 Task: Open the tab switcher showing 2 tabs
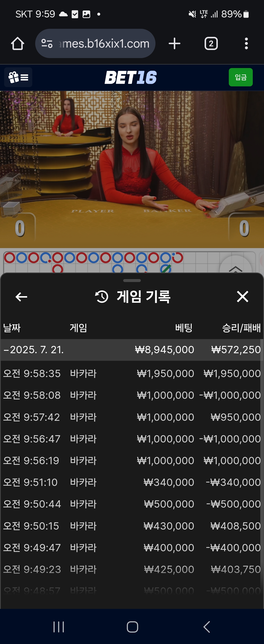(x=211, y=43)
